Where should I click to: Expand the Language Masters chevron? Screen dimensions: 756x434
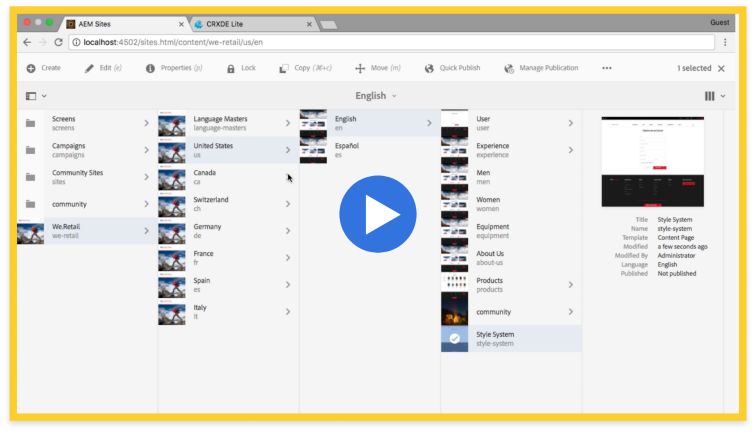tap(288, 123)
